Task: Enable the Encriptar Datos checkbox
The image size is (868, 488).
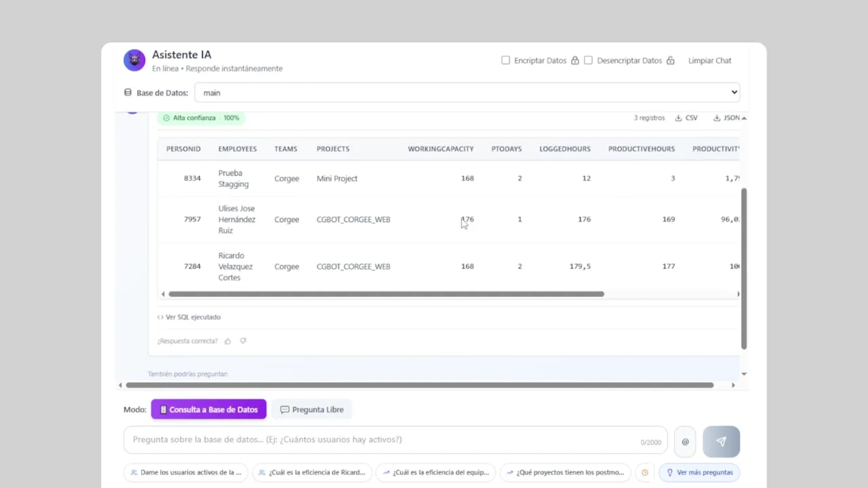Action: coord(505,60)
